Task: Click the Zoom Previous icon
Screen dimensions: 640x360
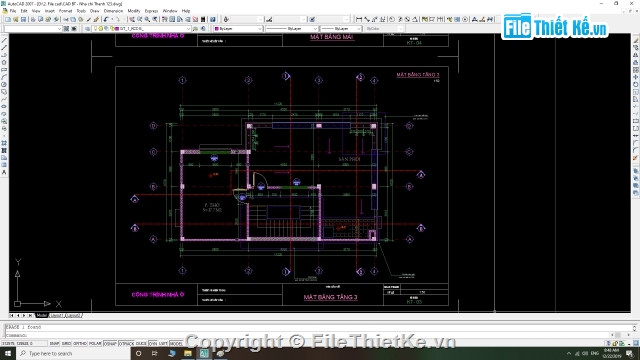Action: click(x=155, y=19)
